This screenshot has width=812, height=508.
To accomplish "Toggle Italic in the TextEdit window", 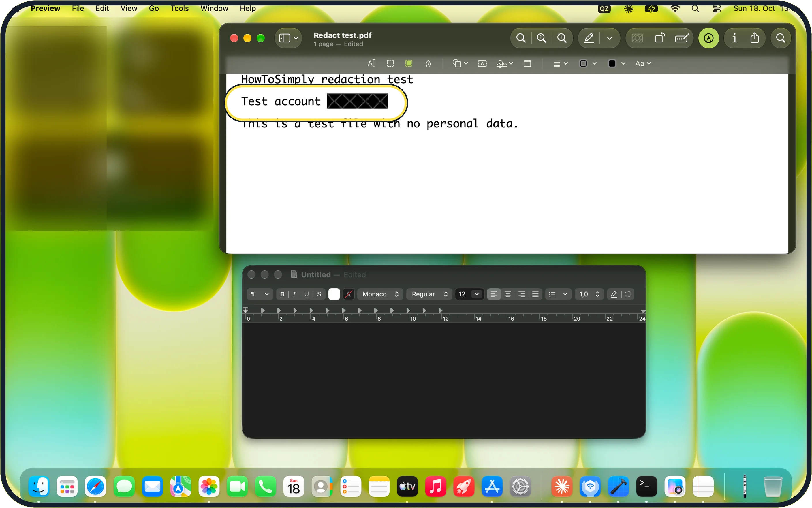I will pos(294,294).
